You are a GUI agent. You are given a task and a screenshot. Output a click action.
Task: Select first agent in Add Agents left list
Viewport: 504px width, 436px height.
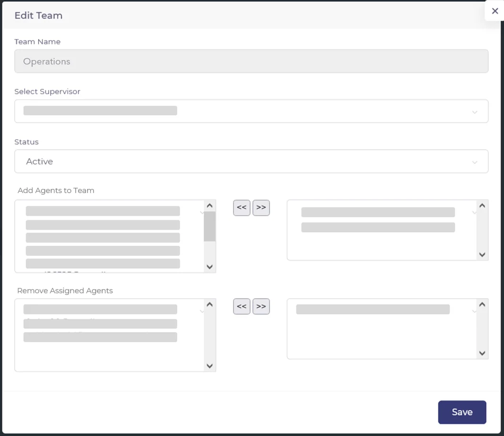103,211
